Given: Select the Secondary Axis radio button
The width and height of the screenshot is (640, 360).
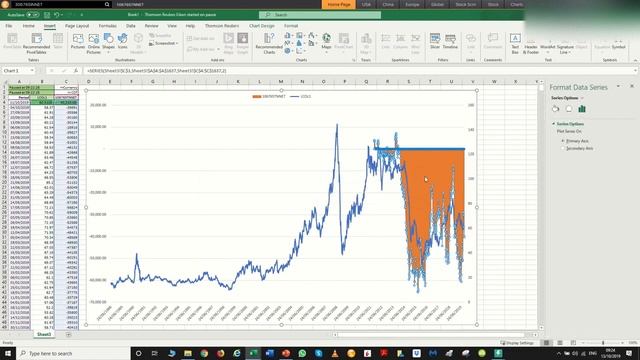Looking at the screenshot, I should [563, 148].
